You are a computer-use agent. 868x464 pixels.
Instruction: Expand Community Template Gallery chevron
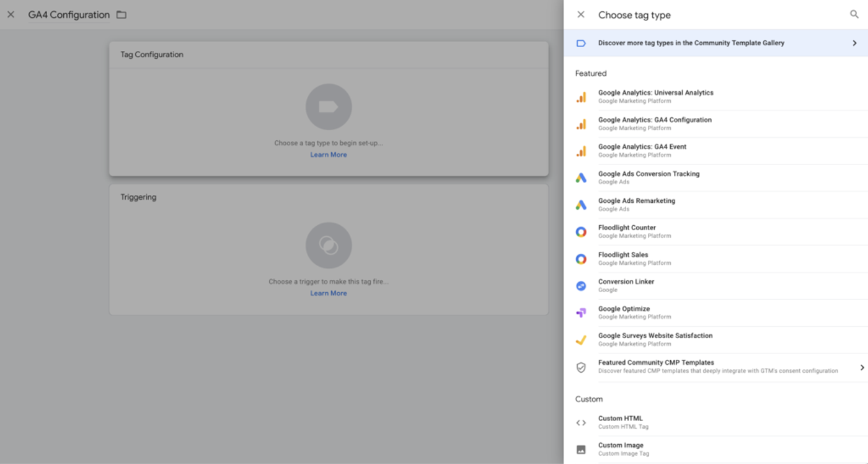tap(854, 43)
